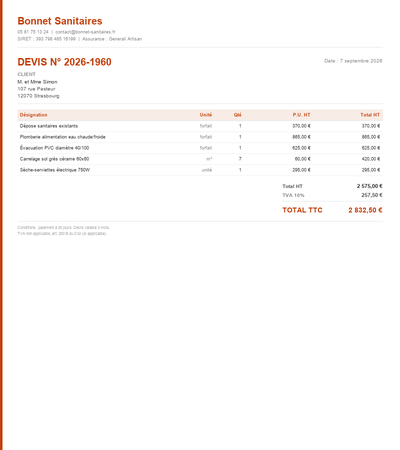Select the Carrelage sol grès cérame row
The image size is (400, 450).
point(200,159)
